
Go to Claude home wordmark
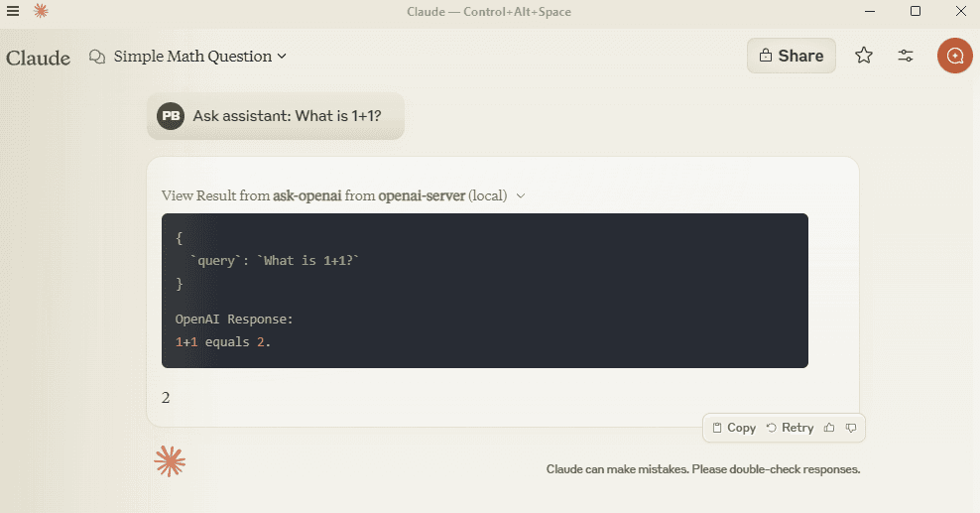point(38,58)
